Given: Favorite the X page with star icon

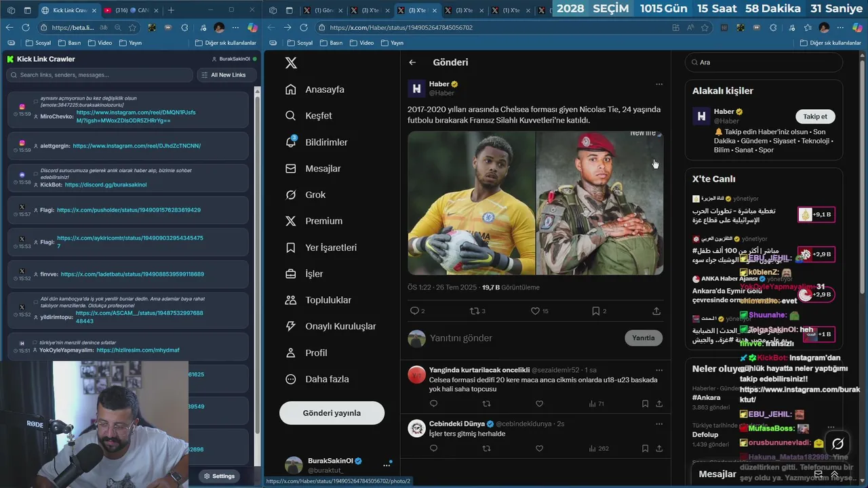Looking at the screenshot, I should point(705,28).
